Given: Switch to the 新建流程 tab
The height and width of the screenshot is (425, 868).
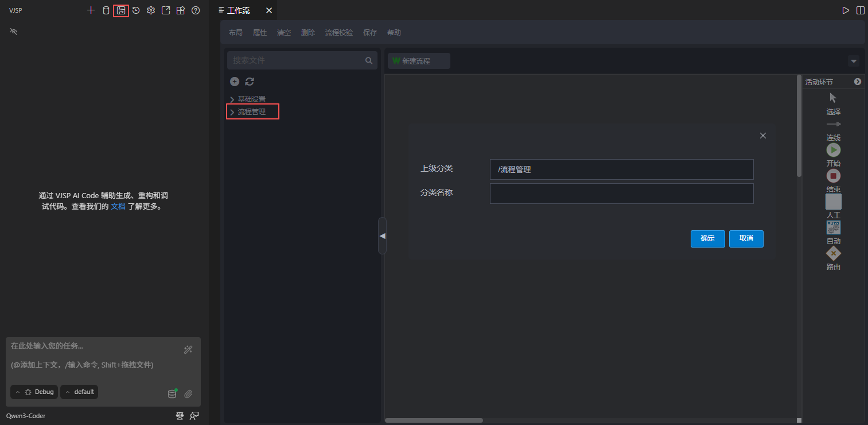Looking at the screenshot, I should [418, 61].
